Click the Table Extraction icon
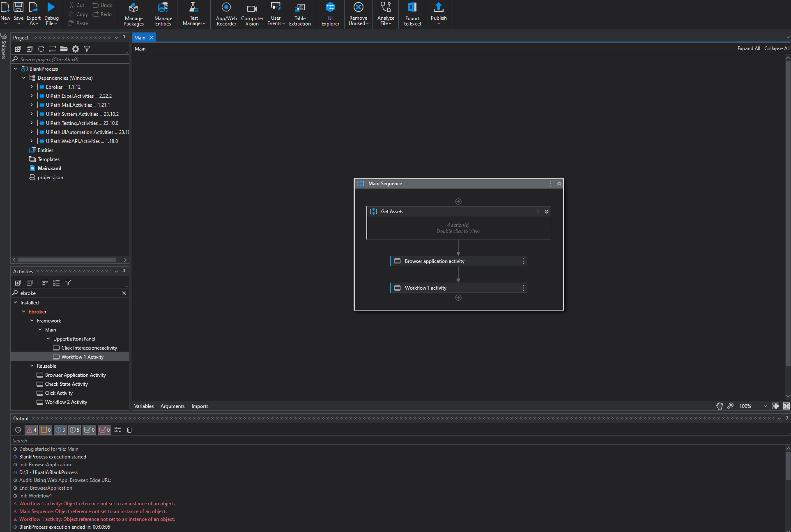Viewport: 791px width, 532px height. coord(300,14)
